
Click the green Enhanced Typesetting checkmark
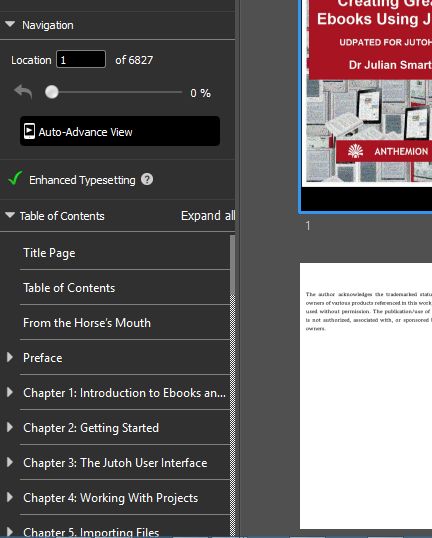tap(16, 178)
